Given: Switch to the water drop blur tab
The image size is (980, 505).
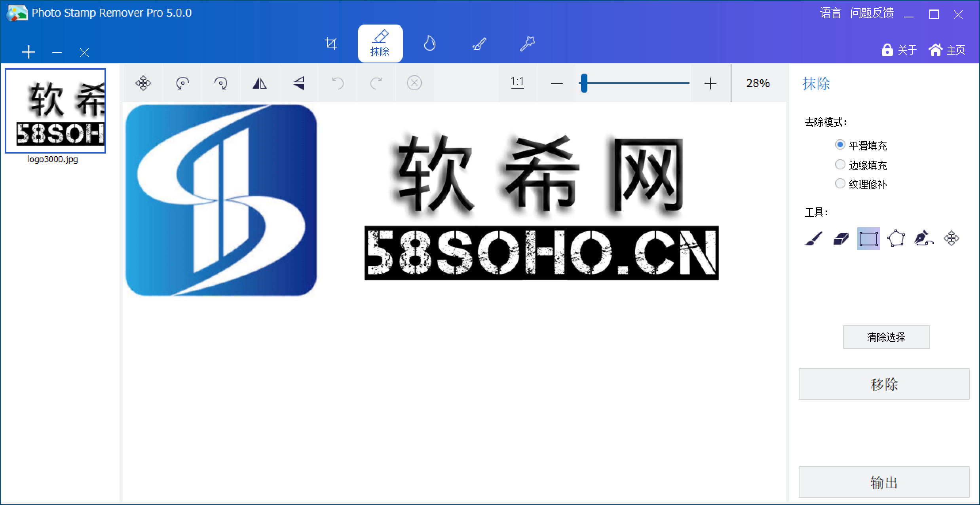Looking at the screenshot, I should pos(429,44).
